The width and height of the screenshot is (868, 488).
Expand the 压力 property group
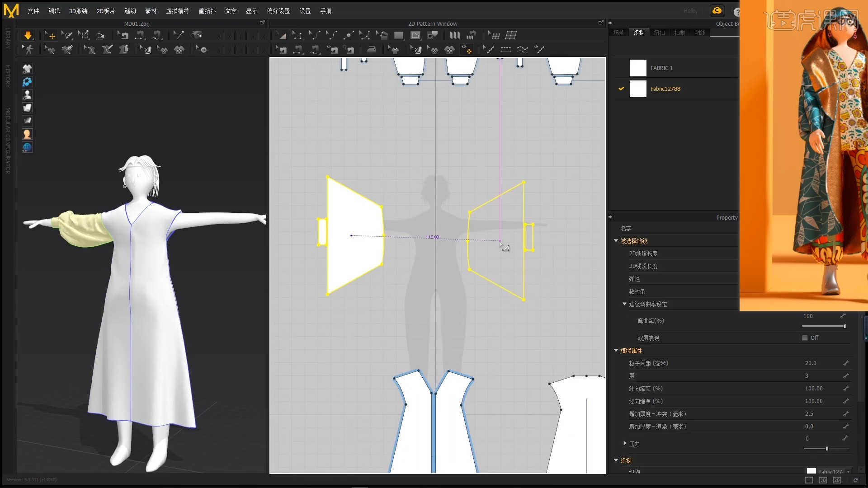[x=625, y=443]
